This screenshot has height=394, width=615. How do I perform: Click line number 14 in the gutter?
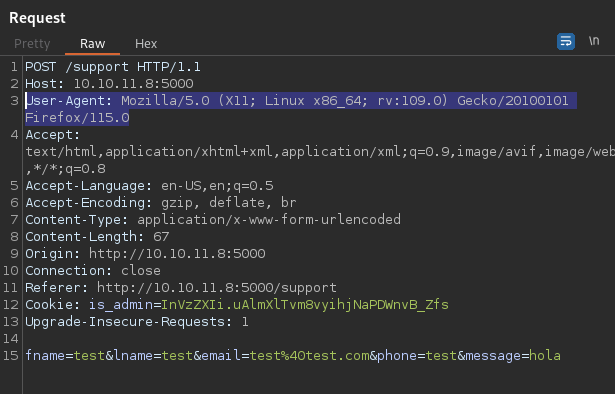(x=11, y=339)
